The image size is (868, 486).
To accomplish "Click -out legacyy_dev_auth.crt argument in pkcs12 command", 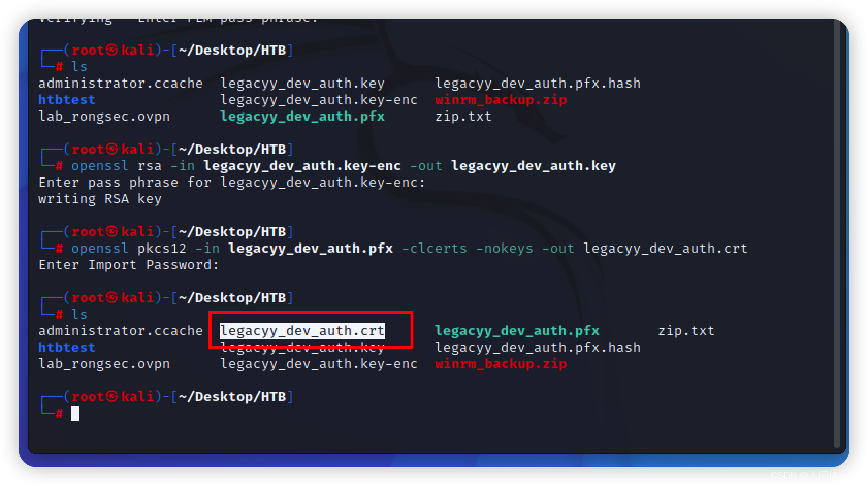I will click(645, 249).
